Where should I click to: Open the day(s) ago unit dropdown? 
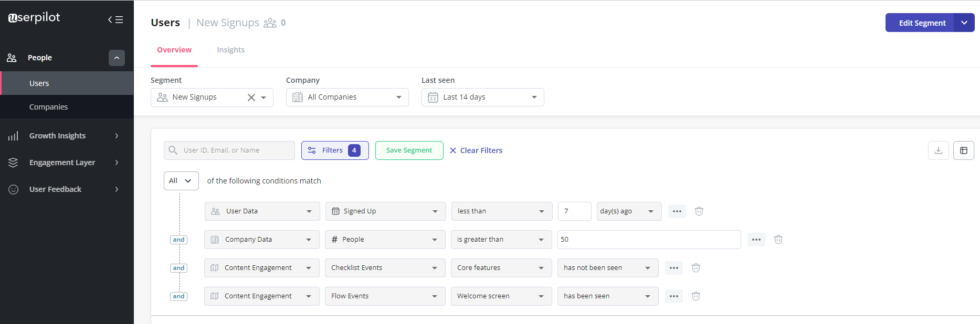coord(629,211)
